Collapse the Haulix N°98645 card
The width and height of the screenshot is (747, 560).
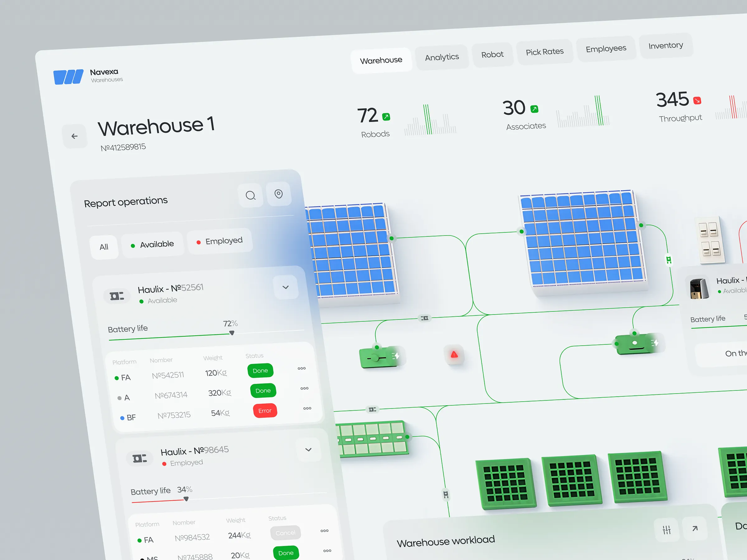click(308, 450)
